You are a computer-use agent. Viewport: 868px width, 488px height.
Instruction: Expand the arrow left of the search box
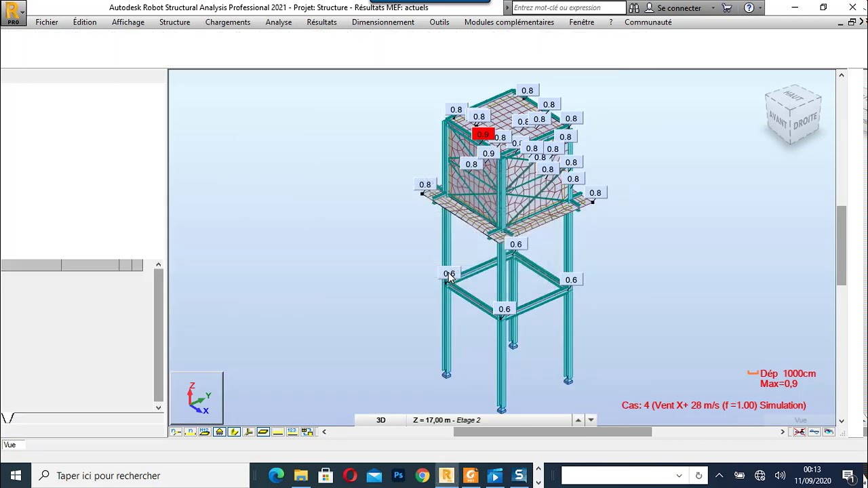[507, 7]
